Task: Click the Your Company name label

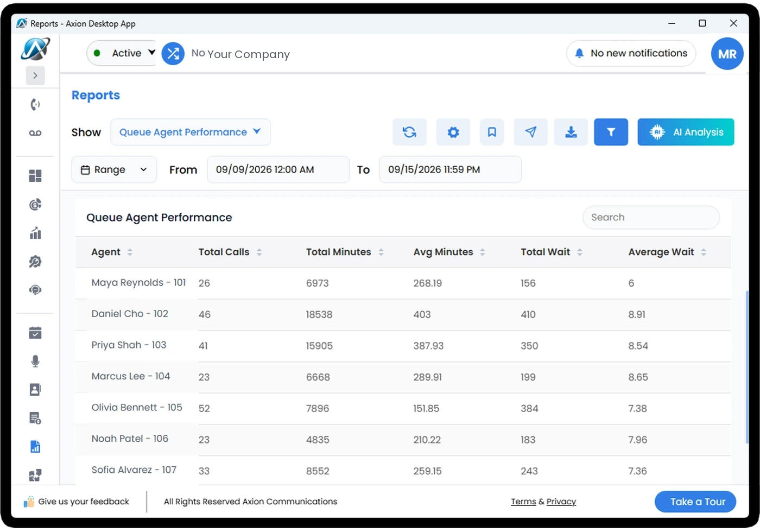Action: click(249, 54)
